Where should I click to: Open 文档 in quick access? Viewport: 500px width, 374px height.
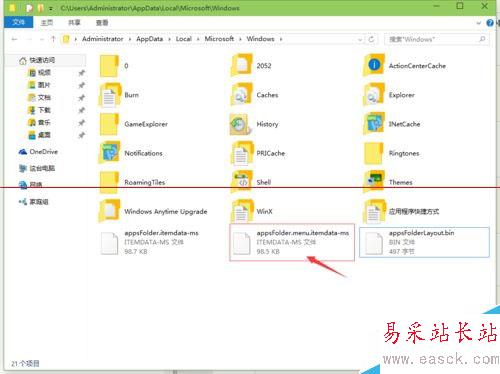point(40,98)
